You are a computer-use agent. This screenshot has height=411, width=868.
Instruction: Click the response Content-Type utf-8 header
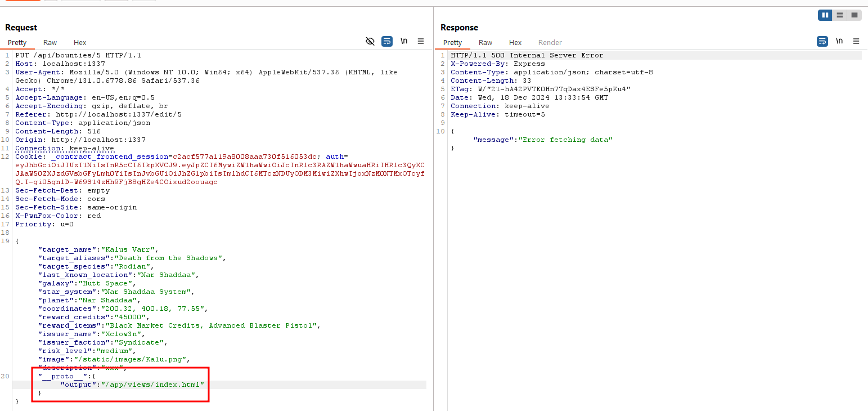point(552,72)
